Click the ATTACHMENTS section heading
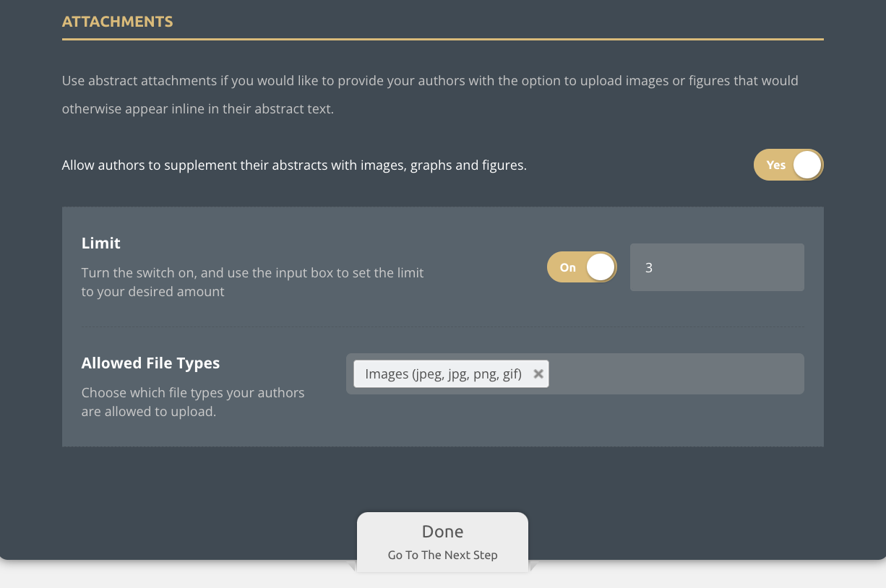This screenshot has width=886, height=588. click(x=117, y=22)
